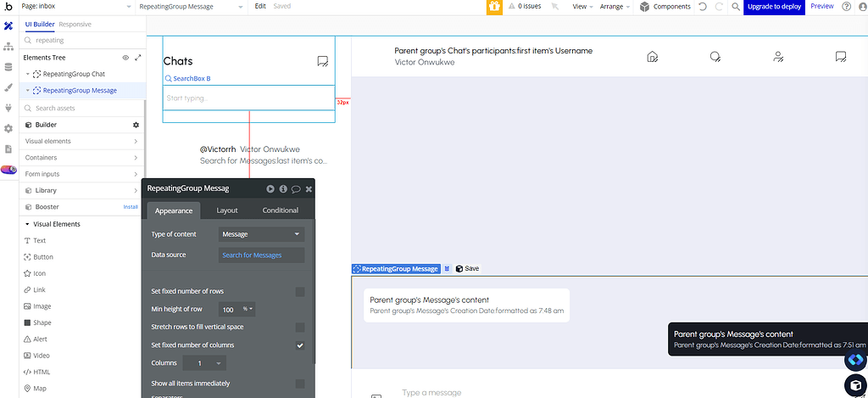868x398 pixels.
Task: Switch to the UI Builder tab
Action: click(x=40, y=25)
